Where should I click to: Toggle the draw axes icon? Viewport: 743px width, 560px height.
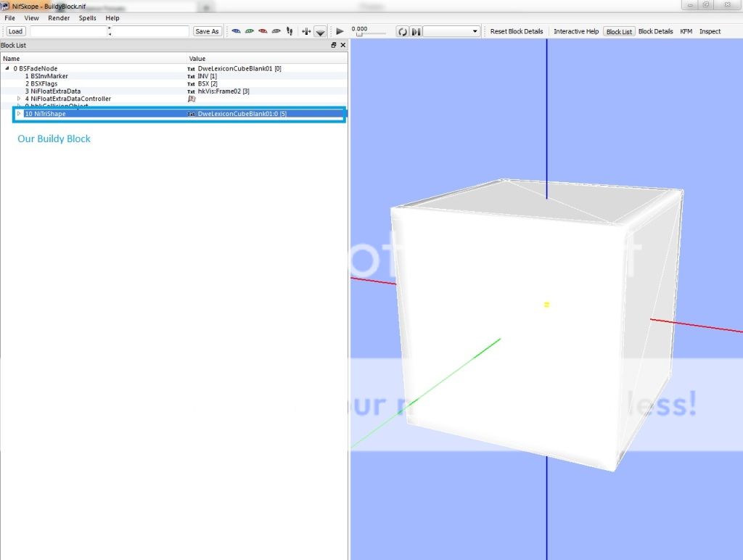306,31
